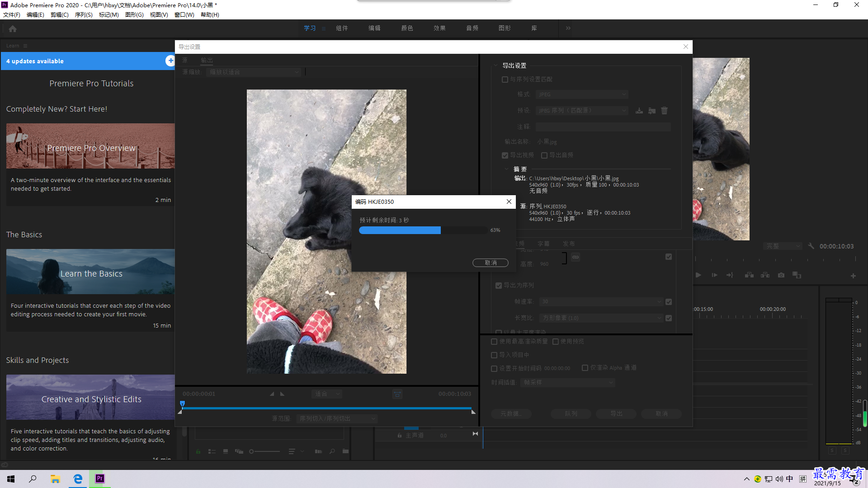868x488 pixels.
Task: Click the comparison view icon
Action: click(x=797, y=275)
